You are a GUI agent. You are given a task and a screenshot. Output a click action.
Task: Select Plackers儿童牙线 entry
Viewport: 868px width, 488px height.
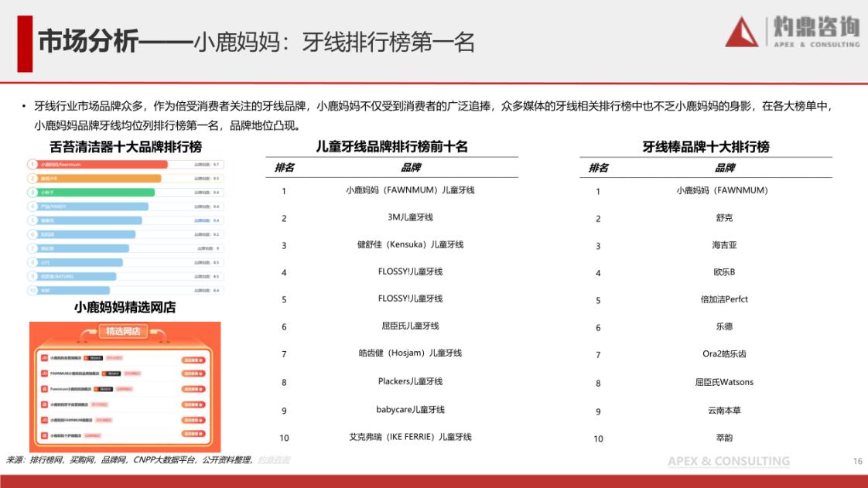[410, 381]
